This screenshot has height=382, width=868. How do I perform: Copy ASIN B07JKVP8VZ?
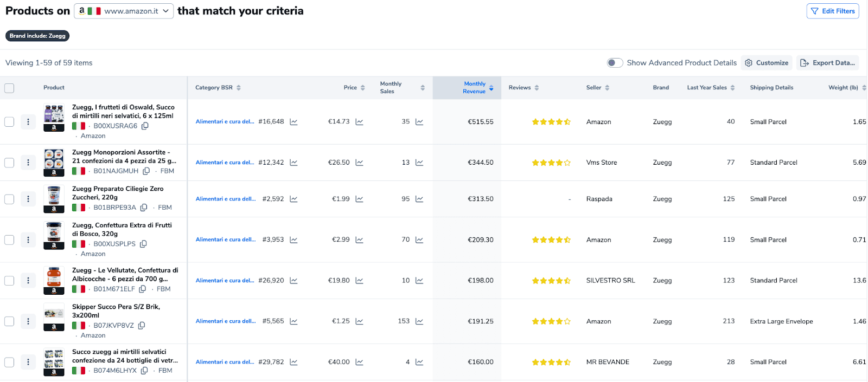[x=142, y=326]
